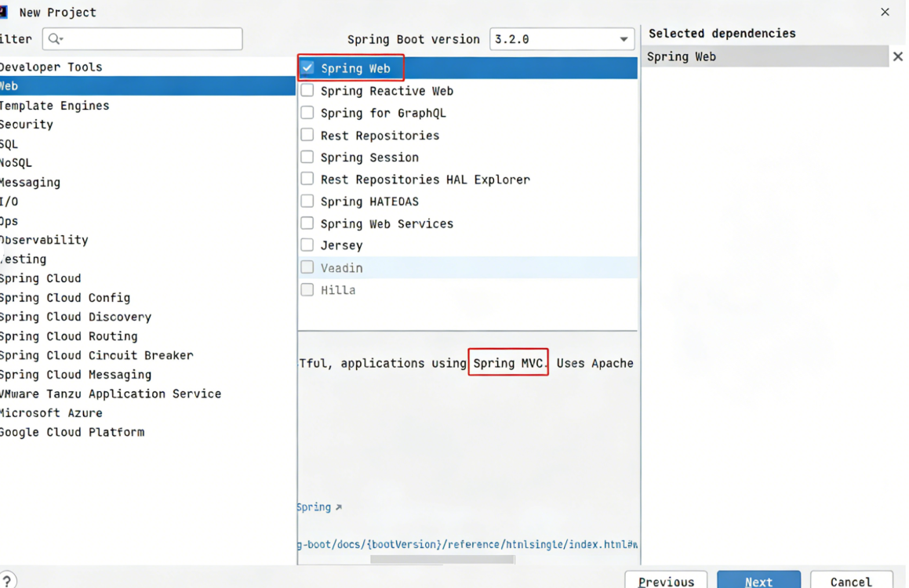Select the Spring HATEOAS label
Image resolution: width=909 pixels, height=588 pixels.
(x=369, y=201)
